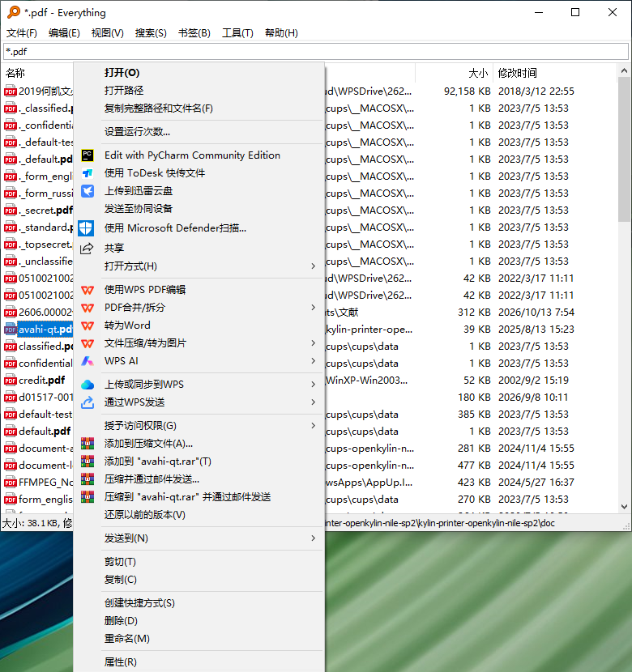This screenshot has width=632, height=672.
Task: Click the scroll up arrow of results list
Action: pos(624,70)
